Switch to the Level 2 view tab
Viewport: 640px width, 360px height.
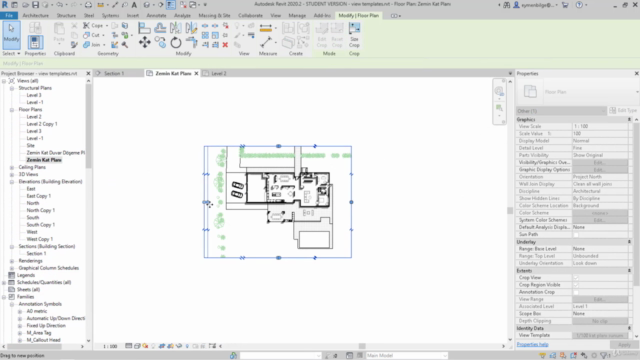(219, 73)
